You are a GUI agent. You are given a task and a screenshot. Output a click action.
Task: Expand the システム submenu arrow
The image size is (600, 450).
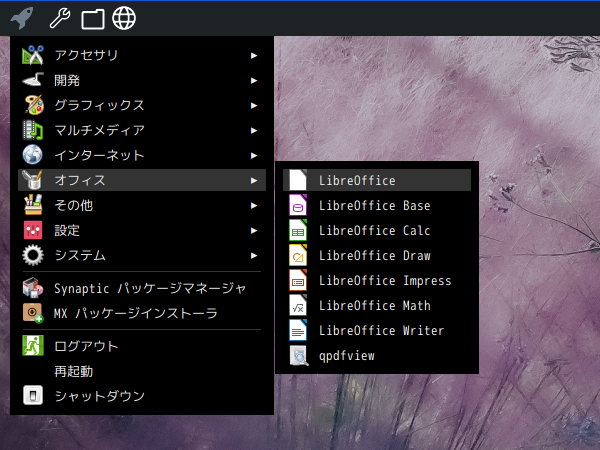click(254, 255)
